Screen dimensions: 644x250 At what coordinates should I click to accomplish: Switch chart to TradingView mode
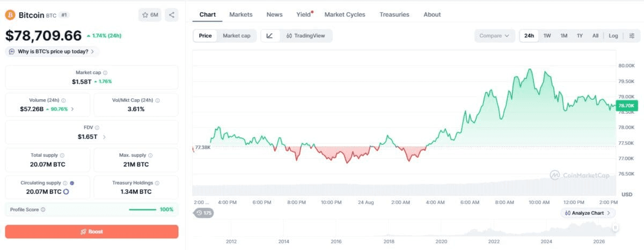[x=305, y=36]
